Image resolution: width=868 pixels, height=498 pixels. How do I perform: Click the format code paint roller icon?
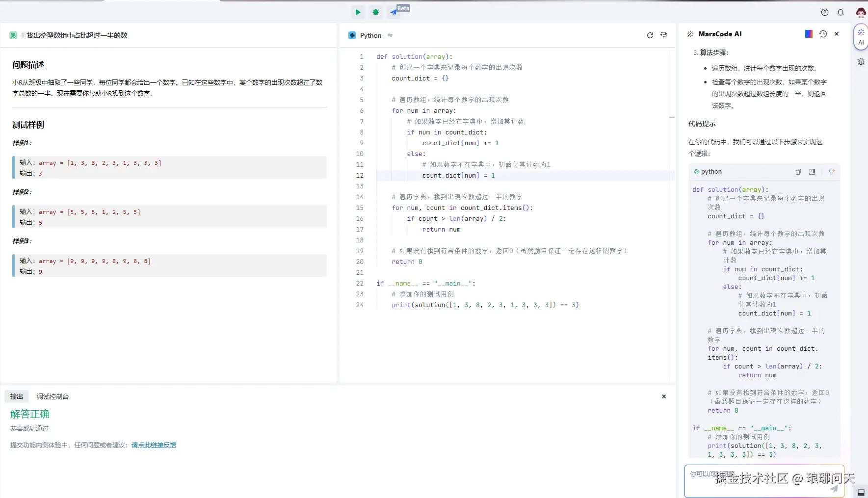pos(664,35)
